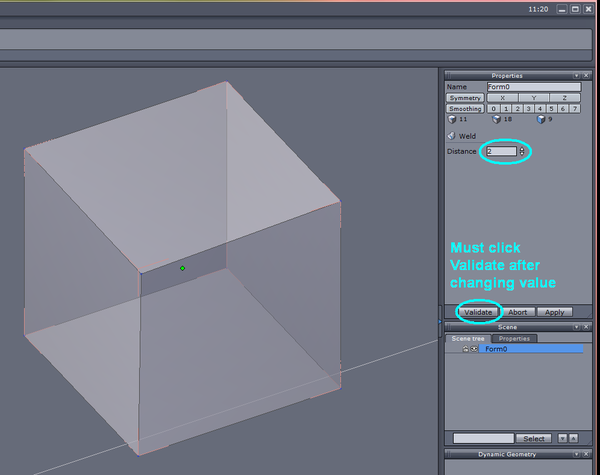The width and height of the screenshot is (600, 475).
Task: Click the Select button in Scene panel
Action: coord(534,438)
